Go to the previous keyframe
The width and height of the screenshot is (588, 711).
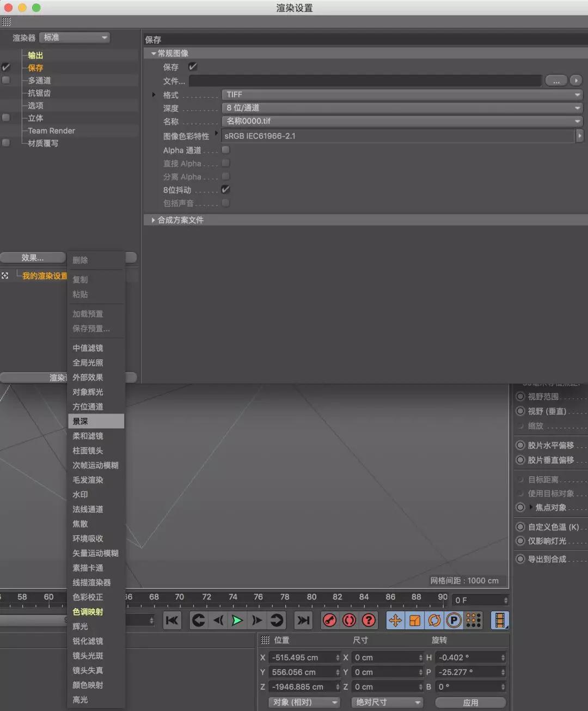(x=198, y=620)
